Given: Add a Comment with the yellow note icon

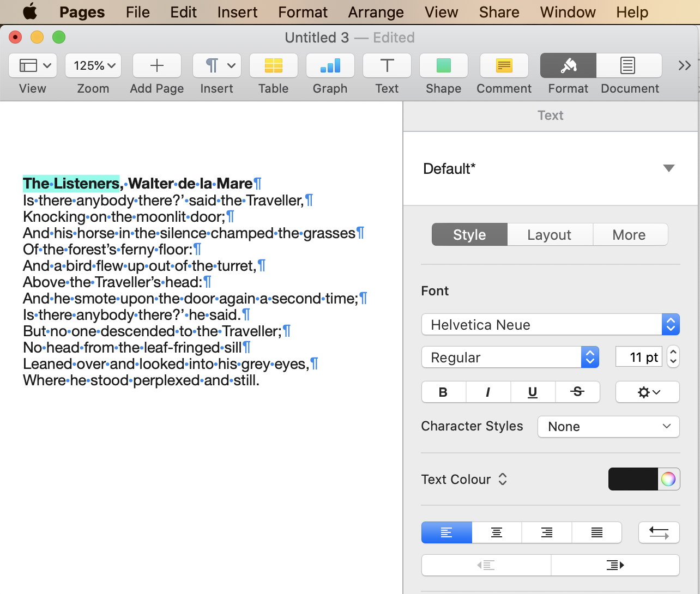Looking at the screenshot, I should [504, 66].
